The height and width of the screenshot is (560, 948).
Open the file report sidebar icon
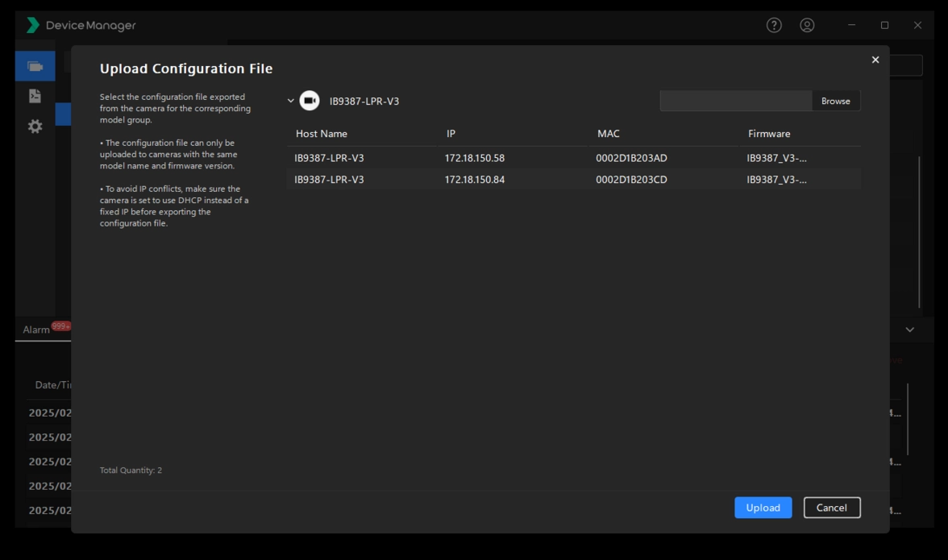pyautogui.click(x=35, y=96)
